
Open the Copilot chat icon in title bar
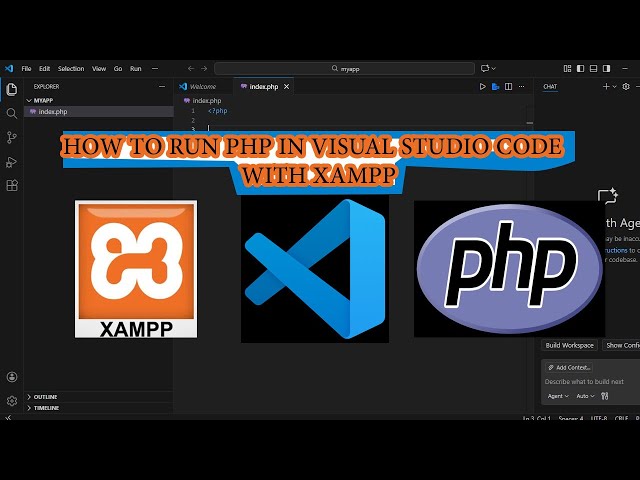click(485, 69)
